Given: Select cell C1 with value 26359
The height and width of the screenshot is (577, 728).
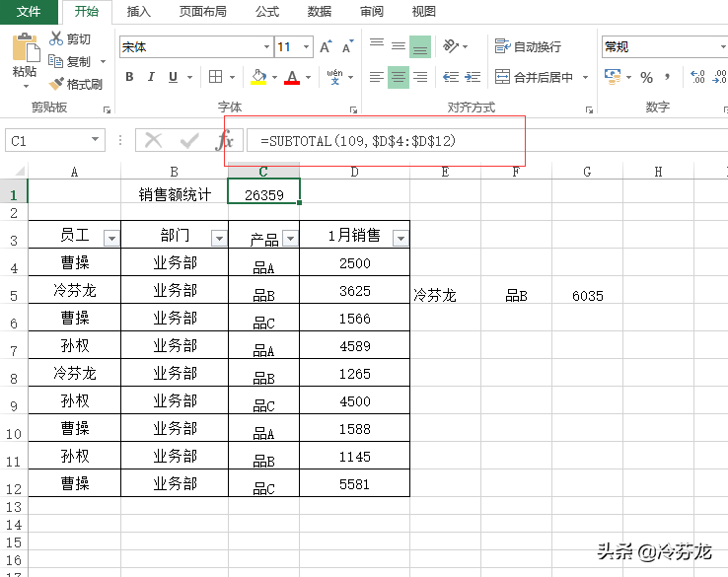Looking at the screenshot, I should pos(263,191).
